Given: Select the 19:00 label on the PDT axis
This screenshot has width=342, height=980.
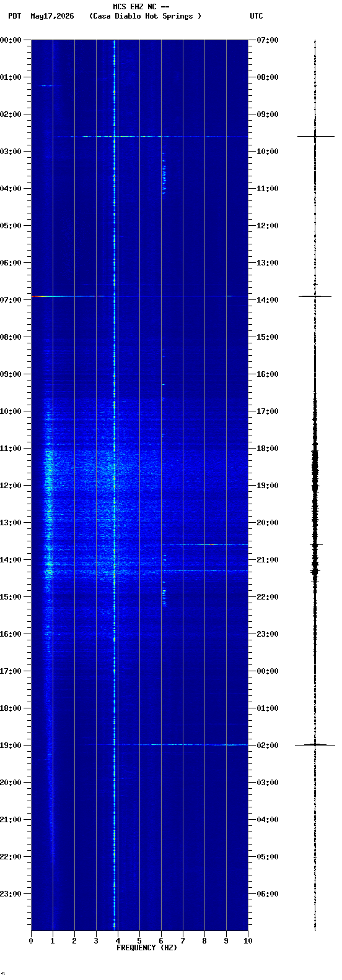Looking at the screenshot, I should [x=11, y=746].
